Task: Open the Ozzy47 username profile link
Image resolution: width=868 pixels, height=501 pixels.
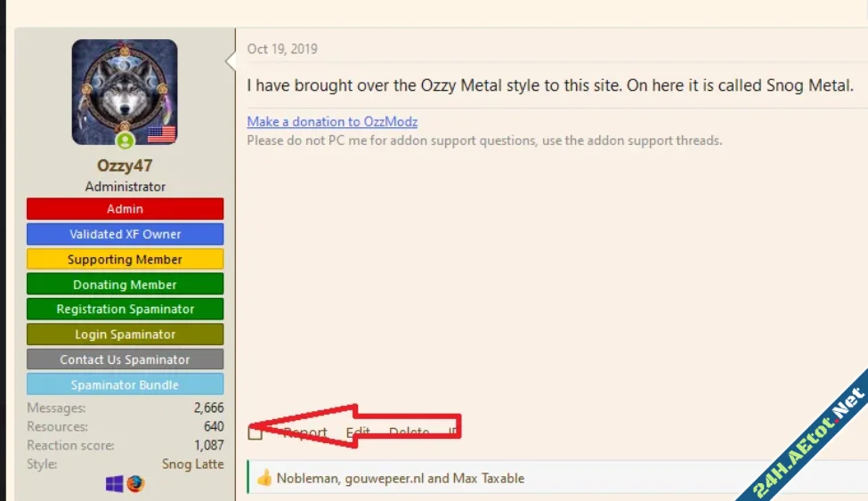Action: (x=125, y=166)
